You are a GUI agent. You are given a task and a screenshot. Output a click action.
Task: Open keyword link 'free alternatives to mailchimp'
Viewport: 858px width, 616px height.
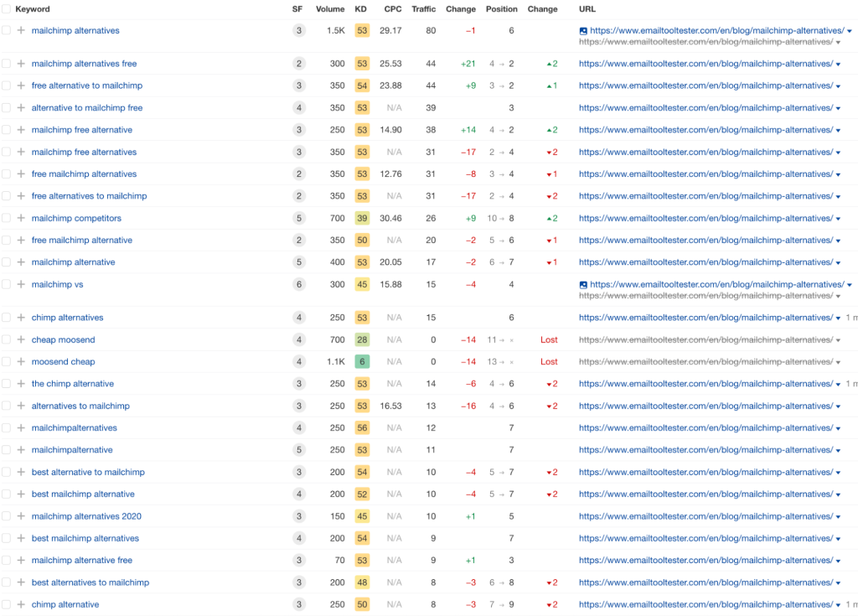click(89, 196)
